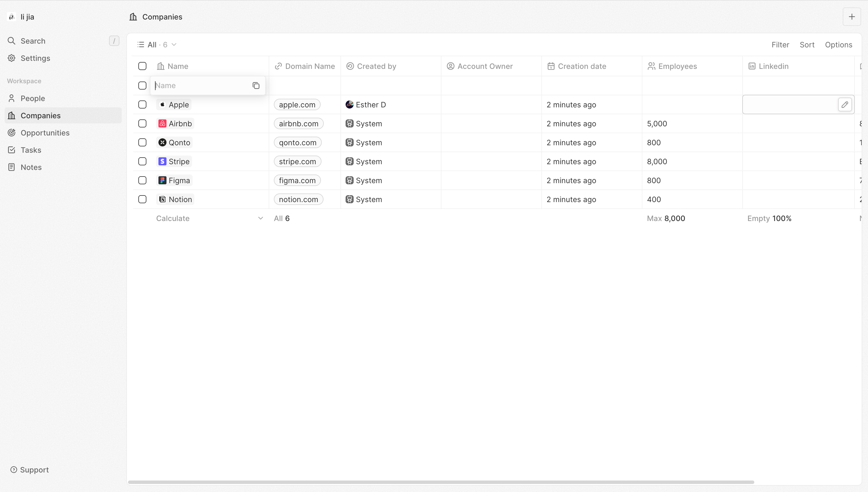Toggle the select-all checkbox in the header
868x492 pixels.
tap(142, 66)
